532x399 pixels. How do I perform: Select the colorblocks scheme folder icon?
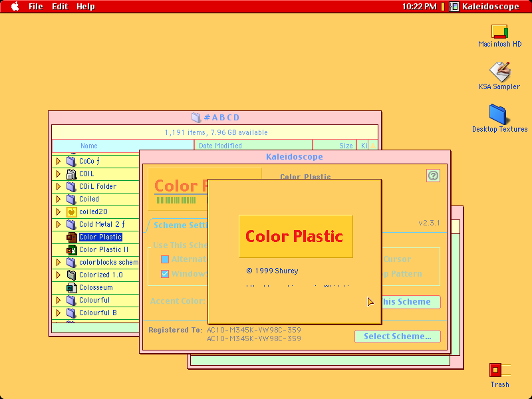point(71,262)
